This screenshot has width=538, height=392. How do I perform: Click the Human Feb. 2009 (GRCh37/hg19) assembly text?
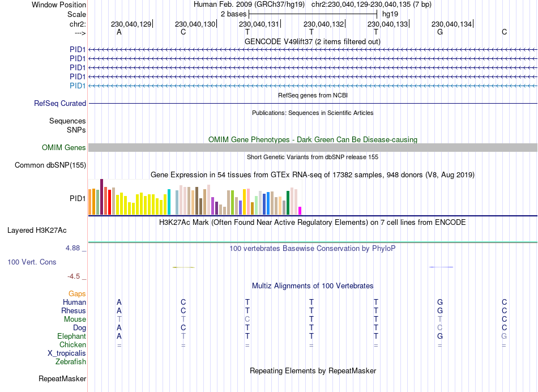(249, 5)
